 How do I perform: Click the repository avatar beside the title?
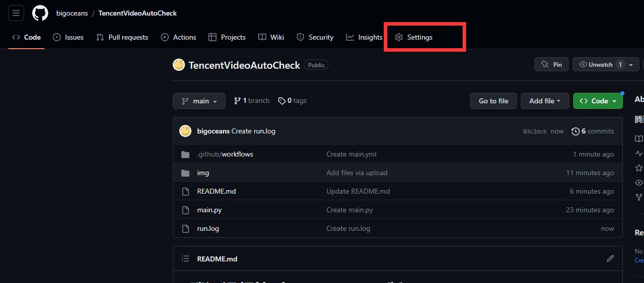click(179, 65)
